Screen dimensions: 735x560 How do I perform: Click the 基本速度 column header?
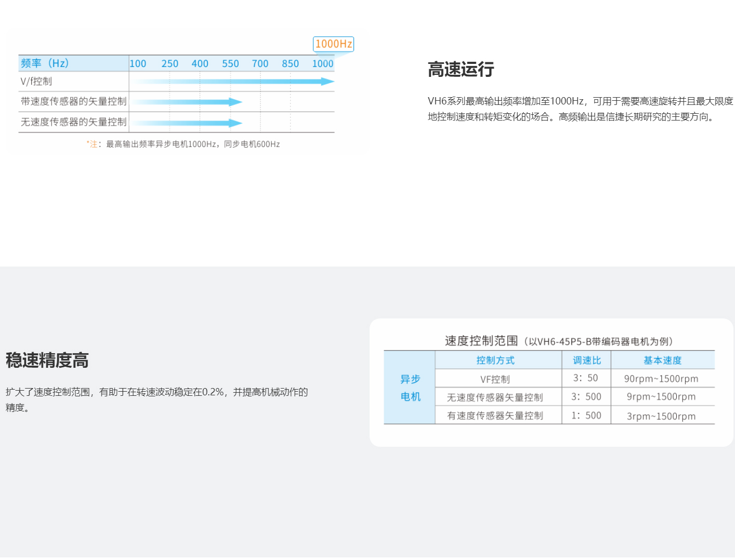tap(663, 360)
